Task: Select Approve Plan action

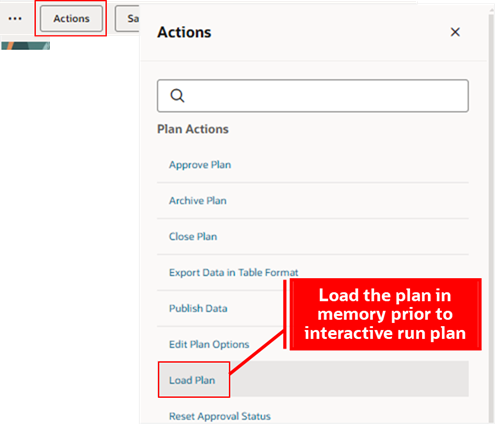Action: pos(200,165)
